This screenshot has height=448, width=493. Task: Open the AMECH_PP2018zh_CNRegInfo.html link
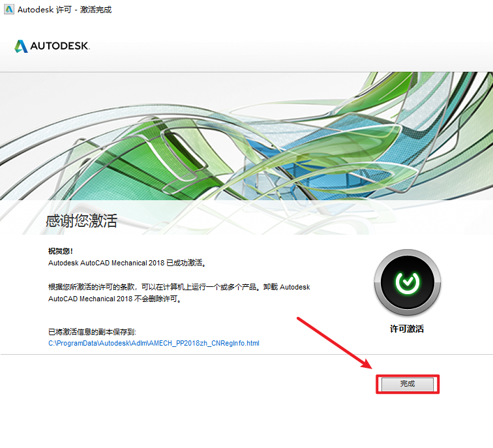(x=154, y=343)
